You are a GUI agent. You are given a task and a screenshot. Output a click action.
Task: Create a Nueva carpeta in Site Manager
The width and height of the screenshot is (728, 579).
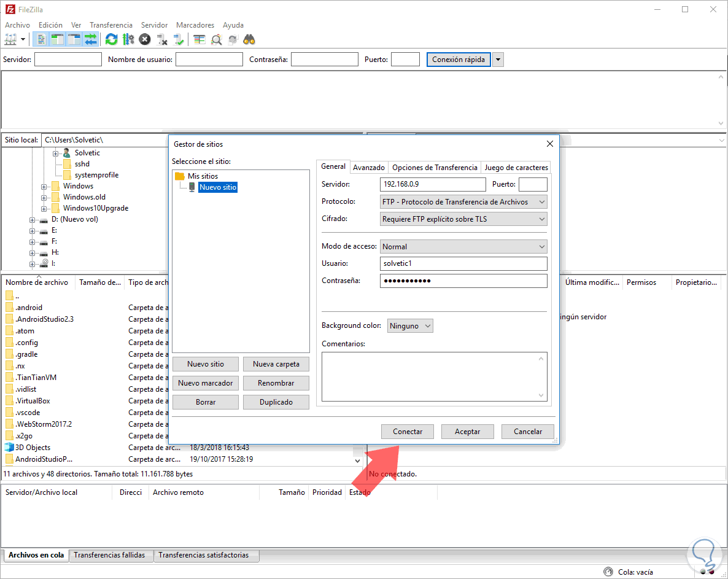(276, 363)
